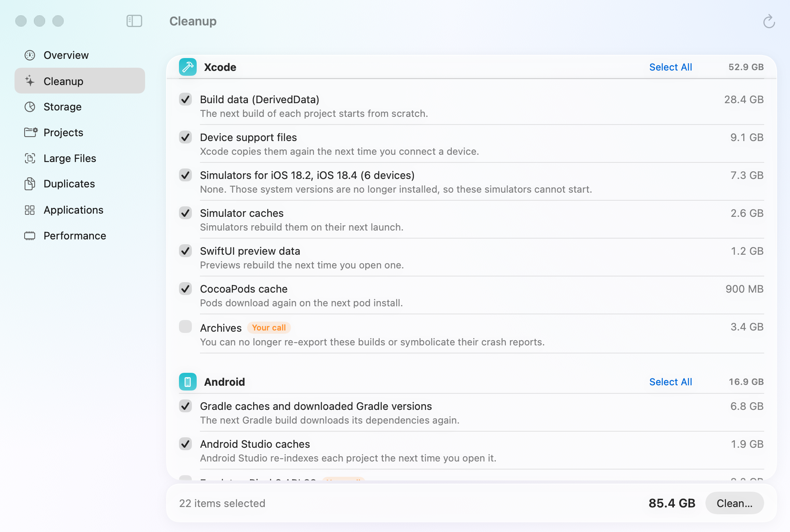Screen dimensions: 790x532
Task: Click the 28.4 GB size value
Action: pyautogui.click(x=744, y=100)
